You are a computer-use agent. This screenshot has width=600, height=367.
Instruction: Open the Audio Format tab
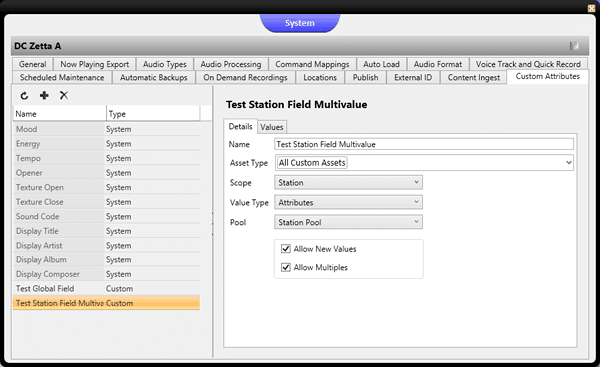point(438,64)
